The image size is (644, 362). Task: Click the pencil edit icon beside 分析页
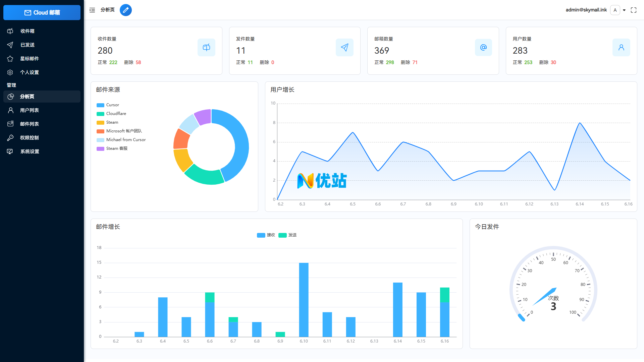coord(126,10)
